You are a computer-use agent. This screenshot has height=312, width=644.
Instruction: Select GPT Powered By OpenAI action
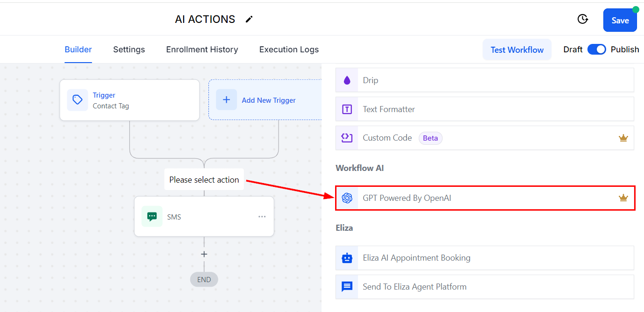click(485, 198)
